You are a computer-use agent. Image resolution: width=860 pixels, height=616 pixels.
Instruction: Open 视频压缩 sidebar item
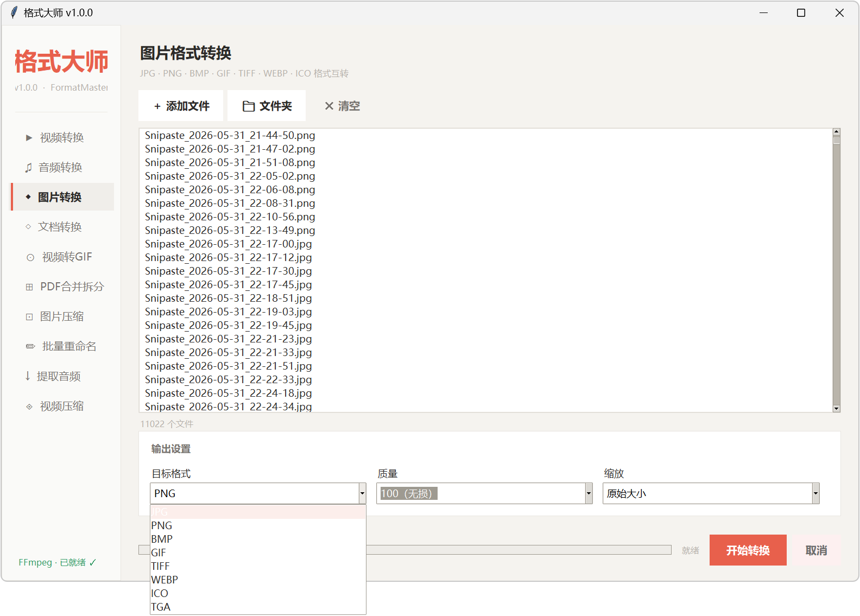62,407
